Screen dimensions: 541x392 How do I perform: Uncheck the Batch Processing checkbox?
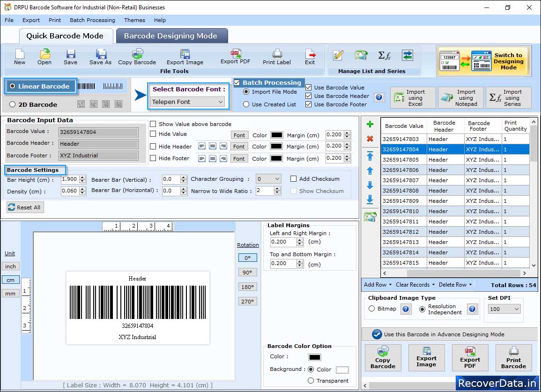click(x=237, y=82)
